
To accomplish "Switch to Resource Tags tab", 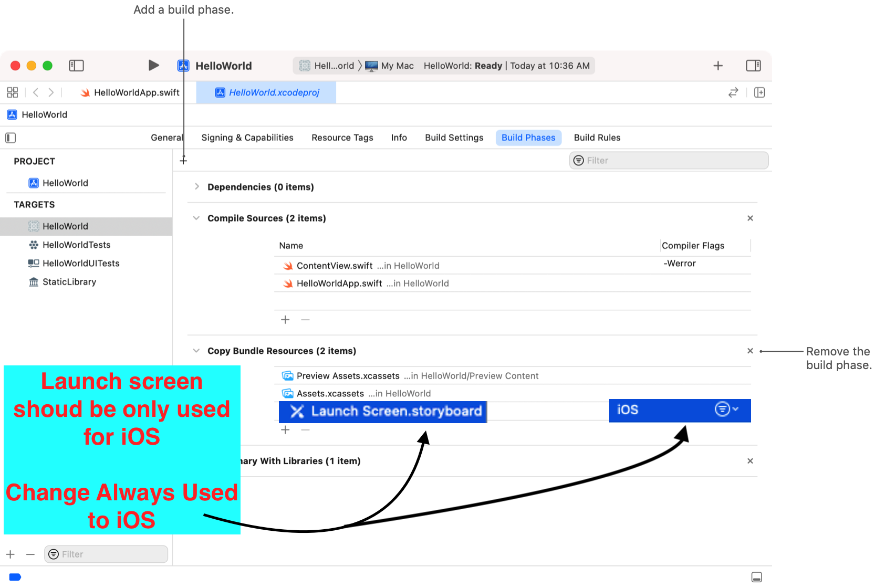I will tap(342, 138).
